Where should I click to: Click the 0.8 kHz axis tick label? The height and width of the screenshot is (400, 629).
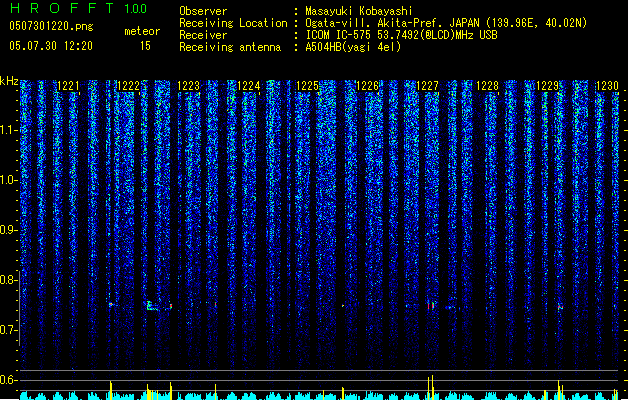tap(8, 280)
